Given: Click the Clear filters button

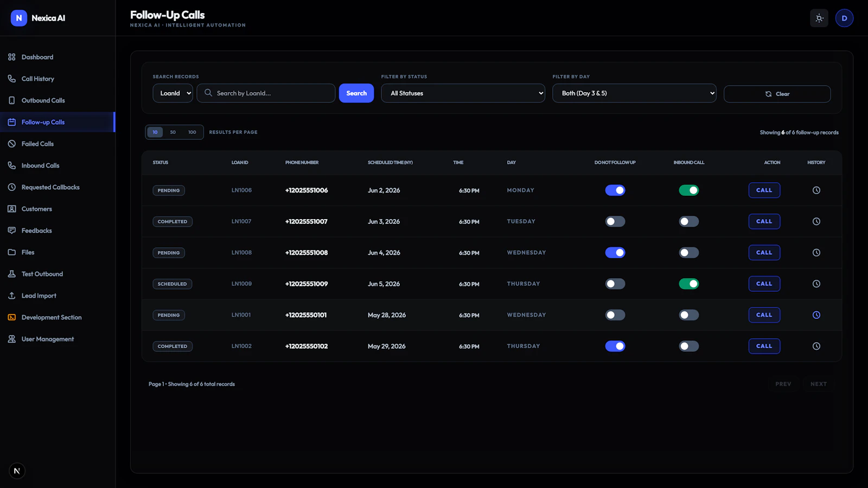Looking at the screenshot, I should click(x=777, y=94).
